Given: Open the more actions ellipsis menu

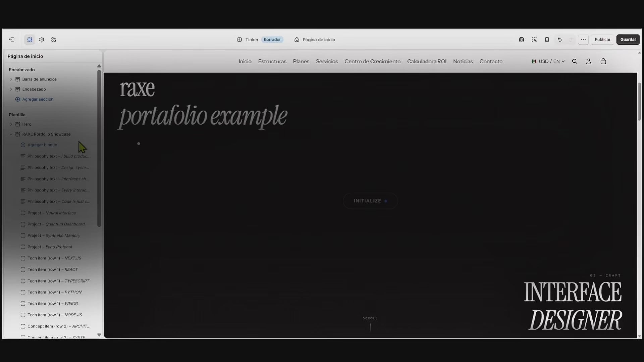Looking at the screenshot, I should pyautogui.click(x=583, y=40).
